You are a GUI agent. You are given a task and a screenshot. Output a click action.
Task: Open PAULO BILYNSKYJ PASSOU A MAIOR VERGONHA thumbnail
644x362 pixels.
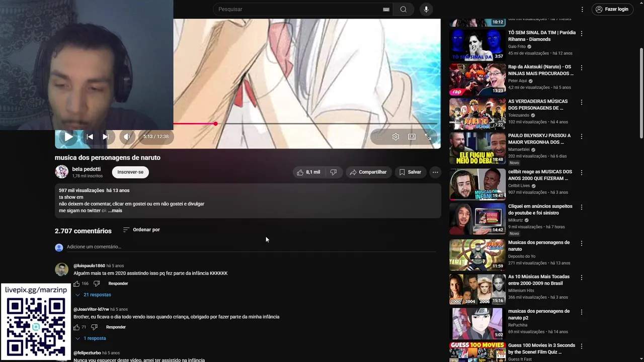pyautogui.click(x=477, y=148)
